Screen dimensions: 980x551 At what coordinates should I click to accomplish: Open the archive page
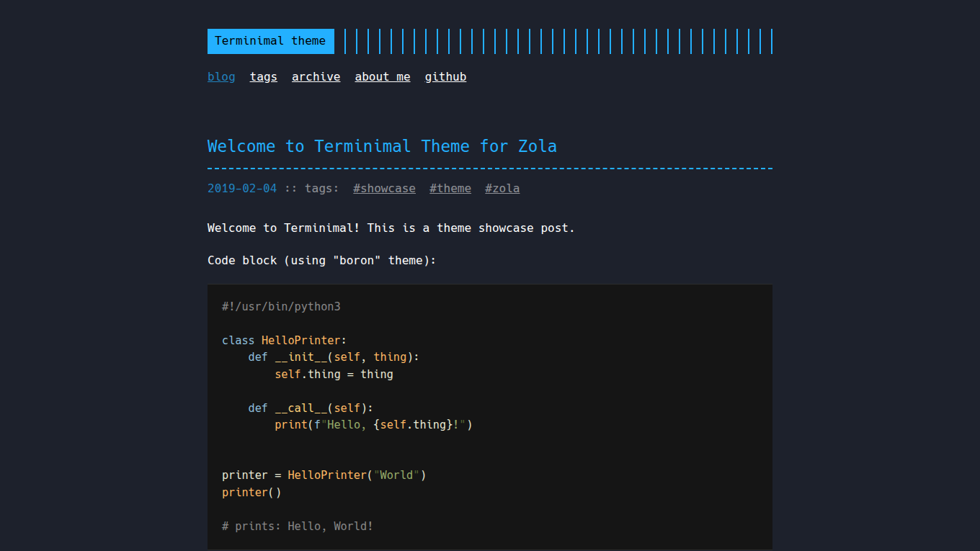(316, 76)
